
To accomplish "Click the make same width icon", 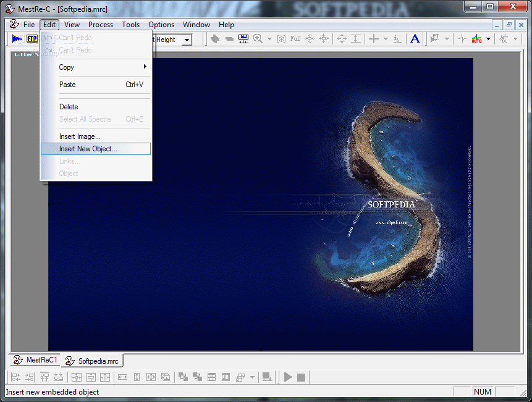I will [x=123, y=377].
